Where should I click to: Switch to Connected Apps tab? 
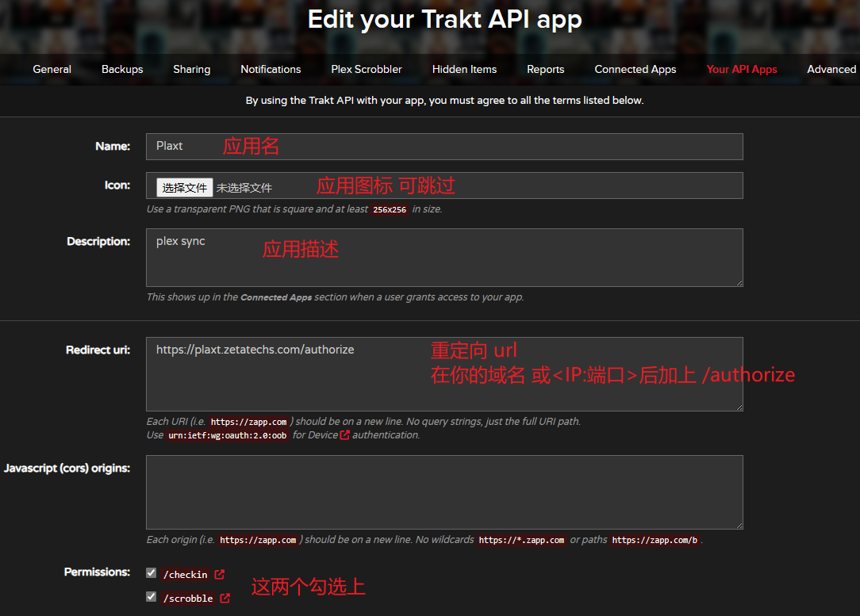point(635,69)
